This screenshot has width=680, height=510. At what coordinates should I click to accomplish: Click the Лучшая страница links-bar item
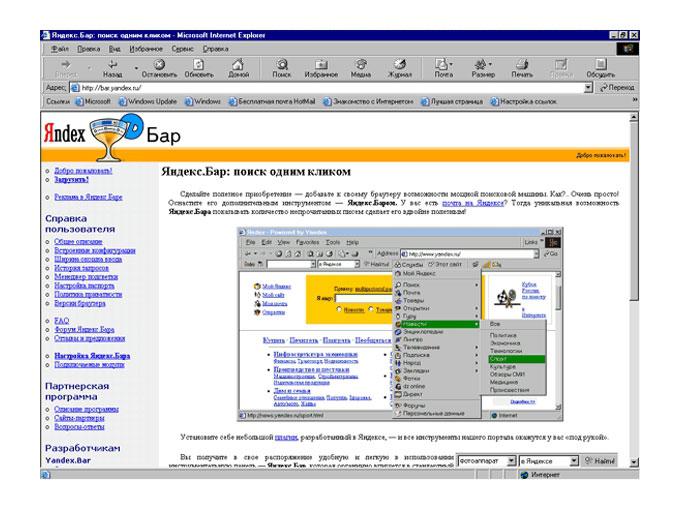pyautogui.click(x=452, y=101)
